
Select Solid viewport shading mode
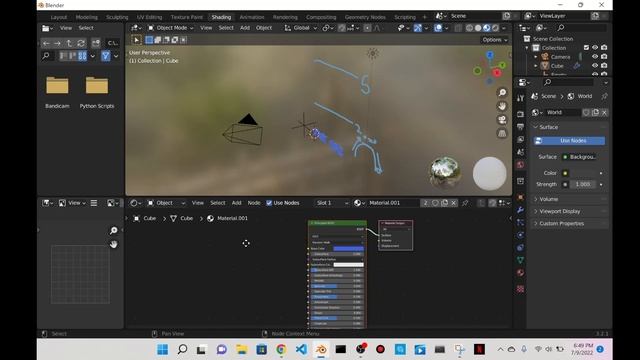(478, 28)
